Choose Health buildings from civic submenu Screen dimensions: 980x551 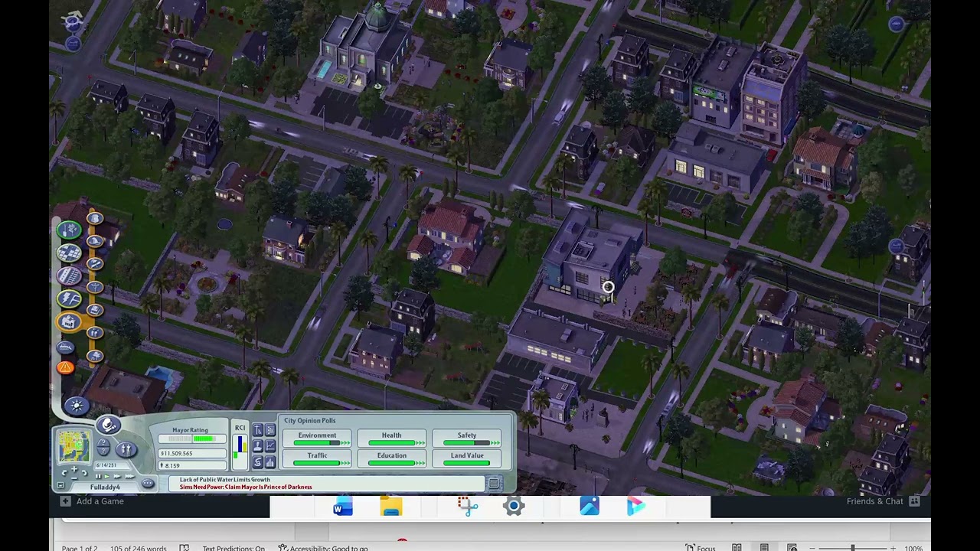[x=95, y=287]
